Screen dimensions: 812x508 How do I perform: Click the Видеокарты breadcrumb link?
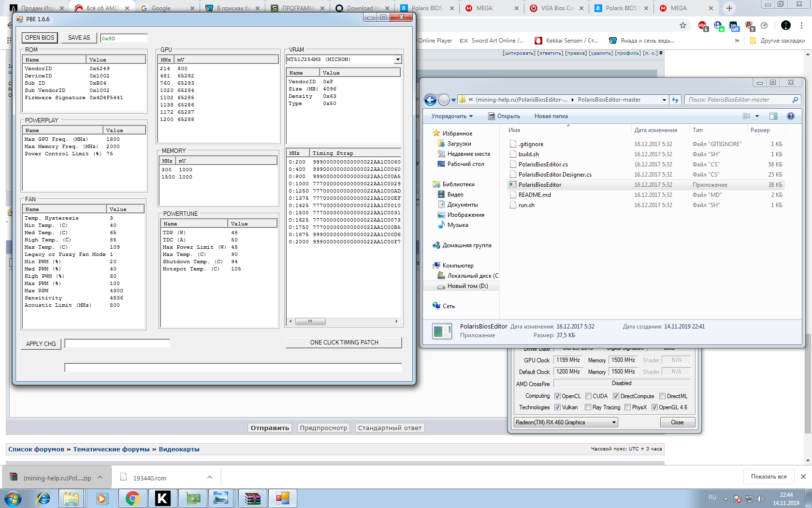[179, 449]
